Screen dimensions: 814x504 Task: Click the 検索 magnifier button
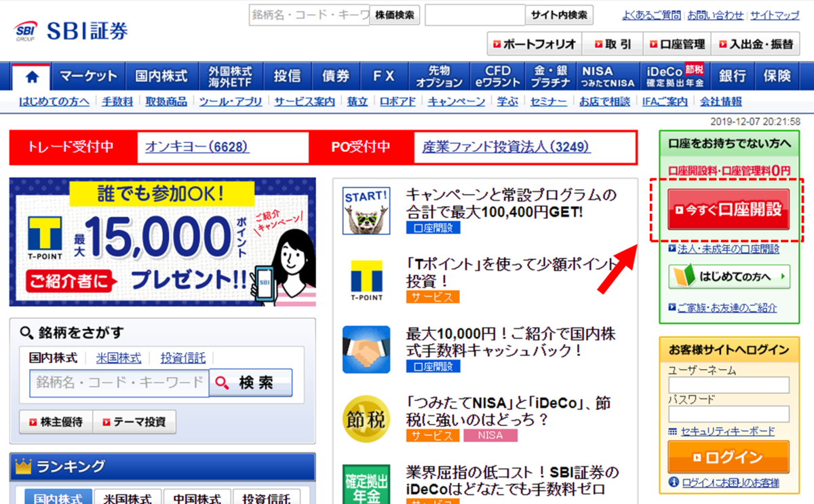[251, 383]
